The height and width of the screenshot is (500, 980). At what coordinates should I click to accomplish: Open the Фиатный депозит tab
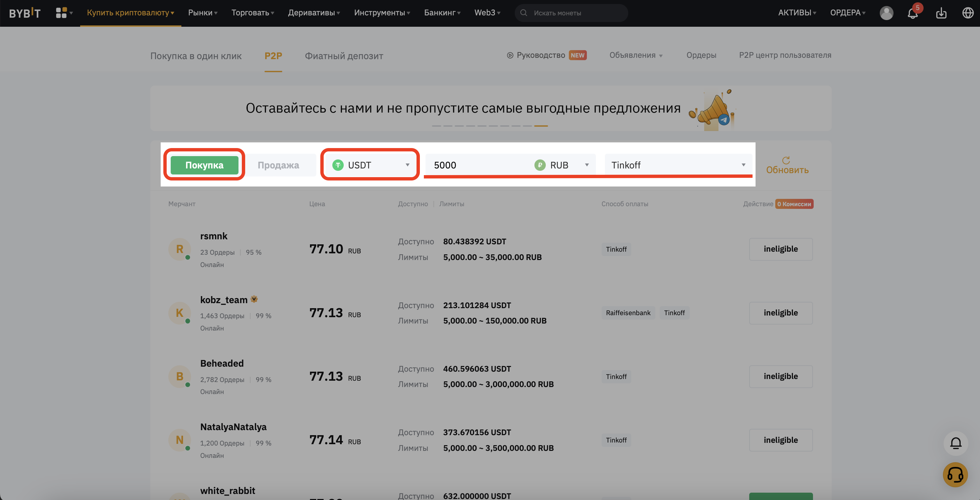pos(344,56)
